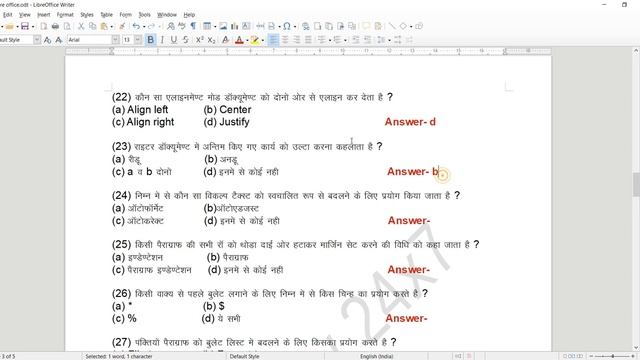640x360 pixels.
Task: Open the Edit menu
Action: tap(7, 15)
